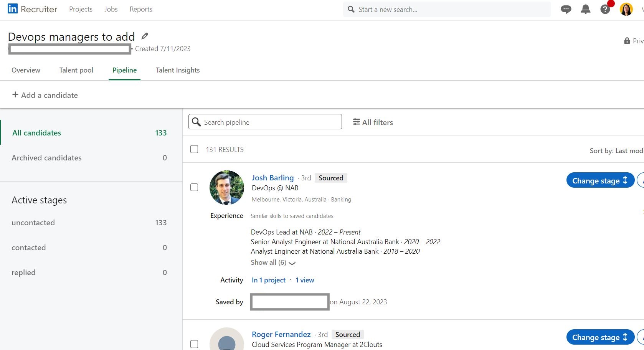The image size is (644, 350).
Task: Click the Search pipeline input field
Action: click(265, 122)
